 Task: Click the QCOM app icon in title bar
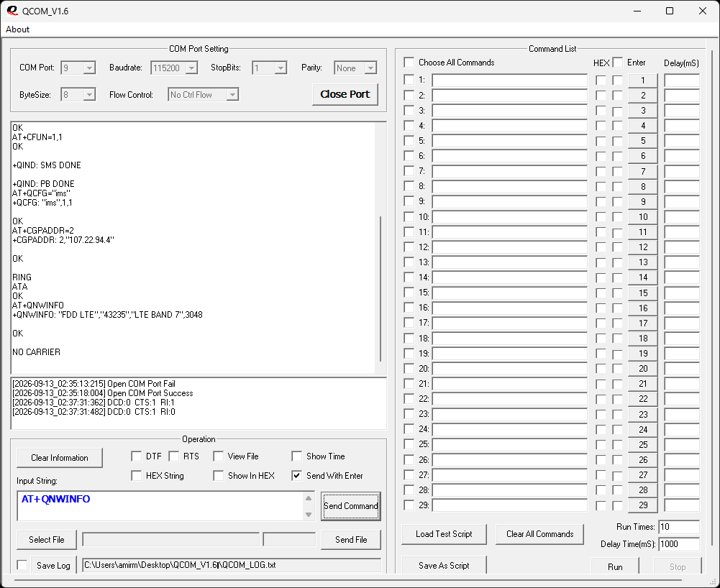coord(12,11)
